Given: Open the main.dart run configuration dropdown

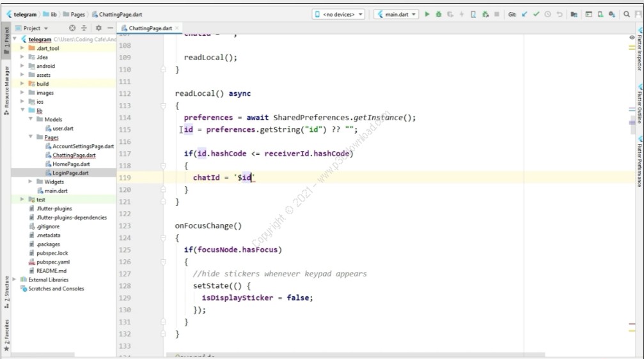Looking at the screenshot, I should [397, 14].
